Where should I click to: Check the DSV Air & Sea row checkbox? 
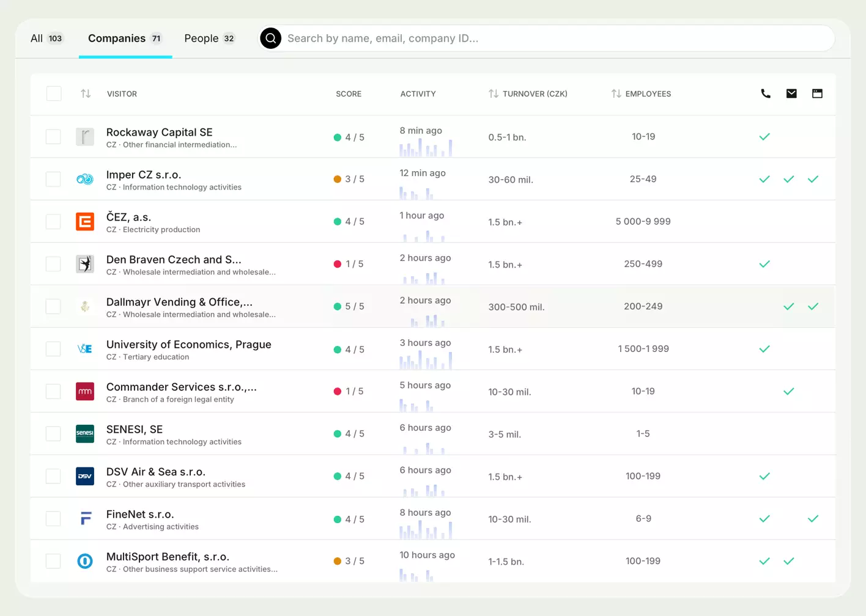pos(53,476)
